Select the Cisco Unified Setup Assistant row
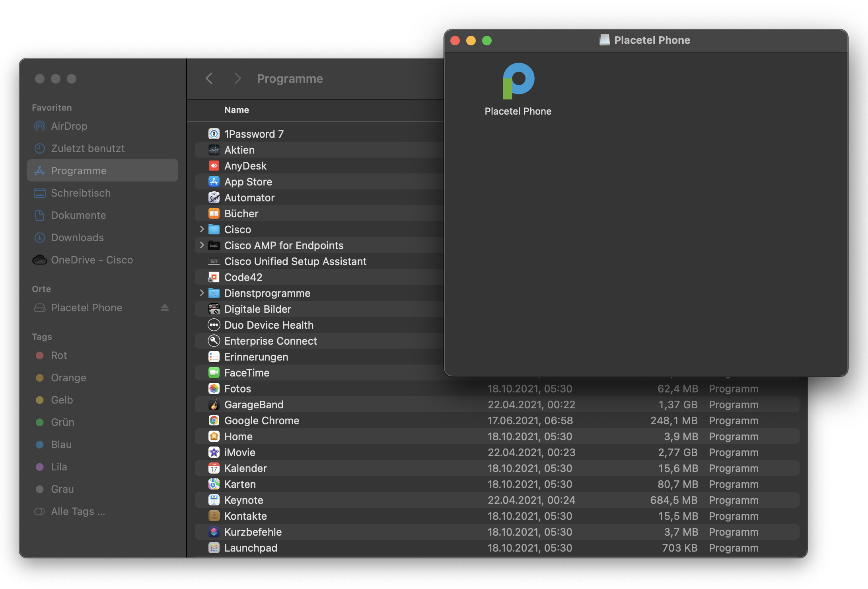The height and width of the screenshot is (589, 868). click(319, 261)
